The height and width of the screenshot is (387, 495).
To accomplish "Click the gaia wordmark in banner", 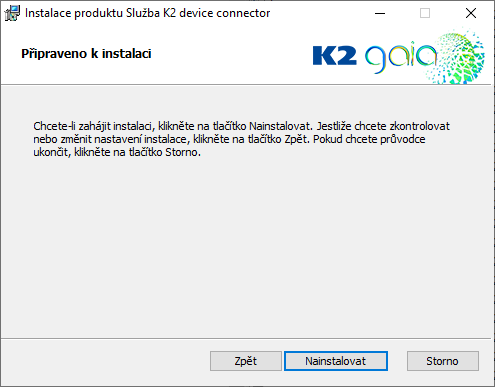I will (x=401, y=57).
